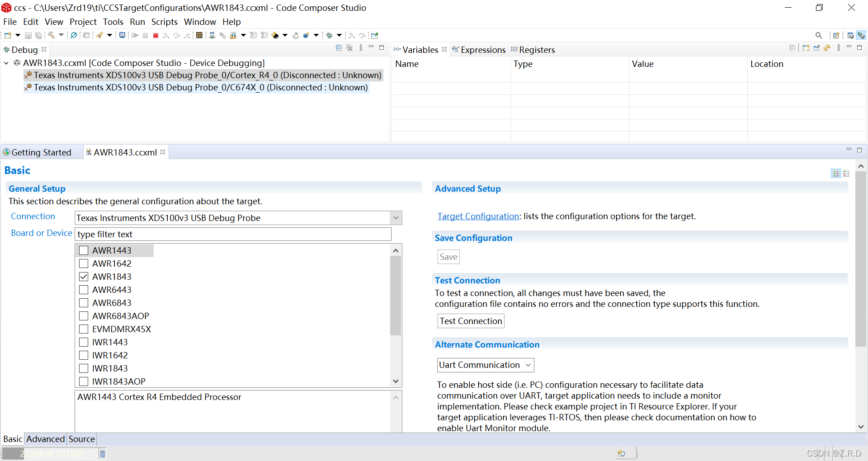
Task: Click the Pin to Debug Context icon
Action: [816, 47]
